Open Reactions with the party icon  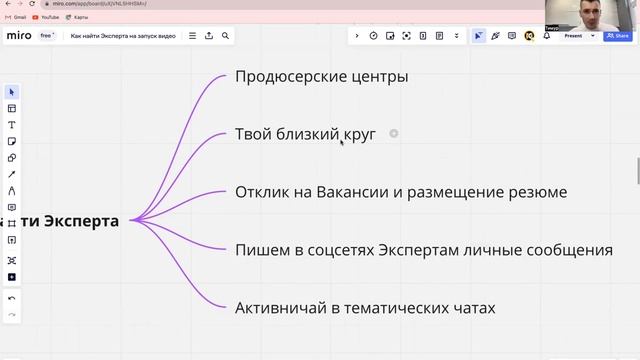click(495, 36)
